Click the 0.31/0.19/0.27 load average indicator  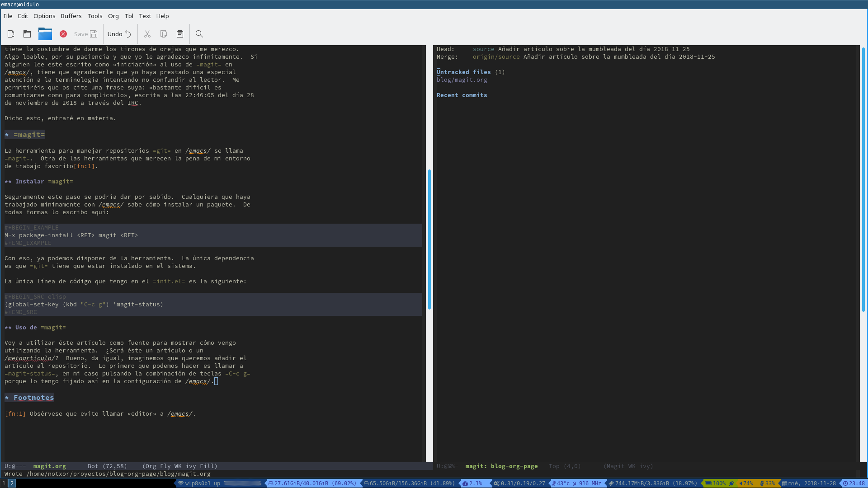[519, 483]
